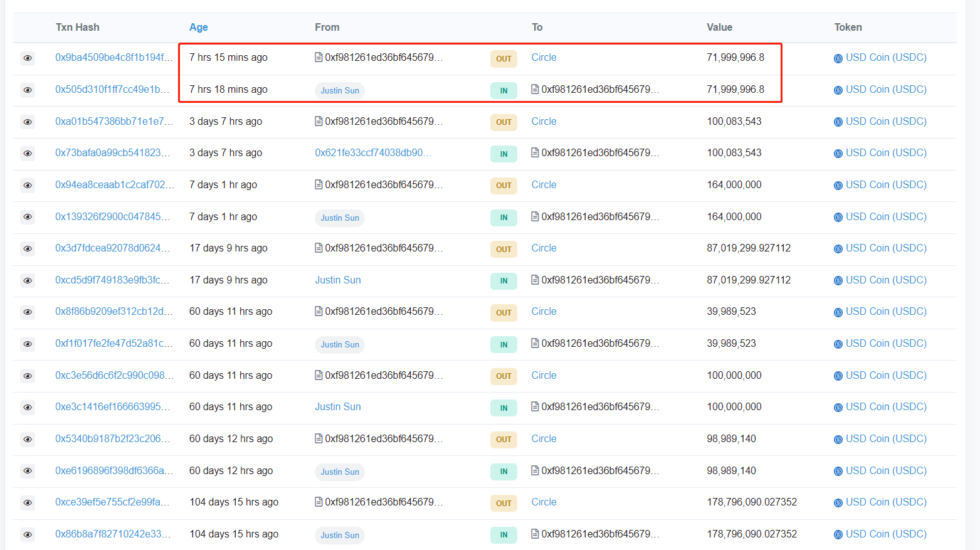Go to transaction 0x86b8a7f82710242e33
The height and width of the screenshot is (550, 980).
(x=113, y=534)
